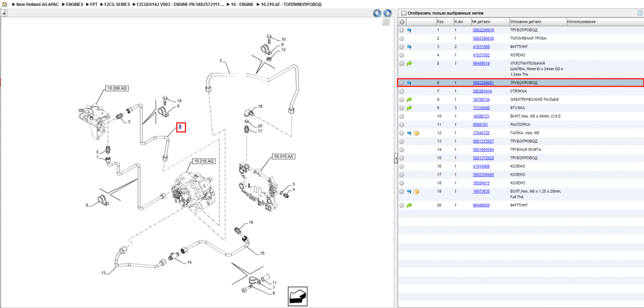Viewport: 644px width, 308px height.
Task: Click the yellow box icon for БОЛТ row
Action: point(417,192)
